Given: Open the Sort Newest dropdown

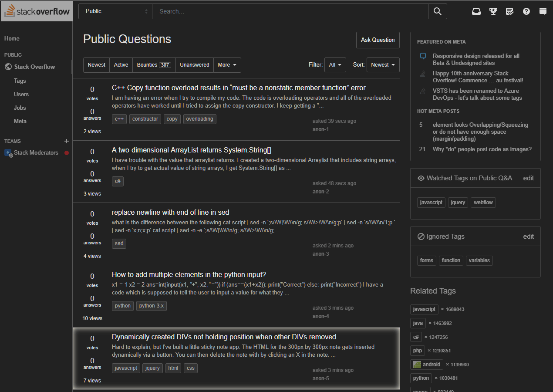Looking at the screenshot, I should pyautogui.click(x=383, y=65).
